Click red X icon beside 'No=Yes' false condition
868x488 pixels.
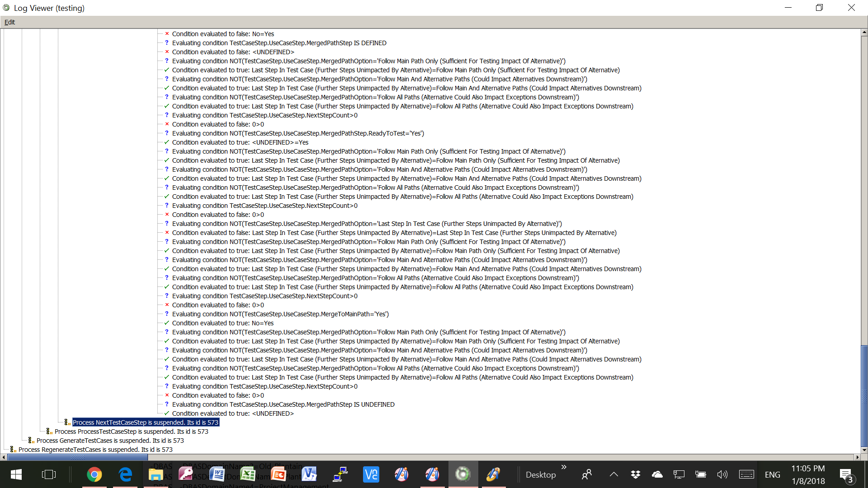point(167,34)
